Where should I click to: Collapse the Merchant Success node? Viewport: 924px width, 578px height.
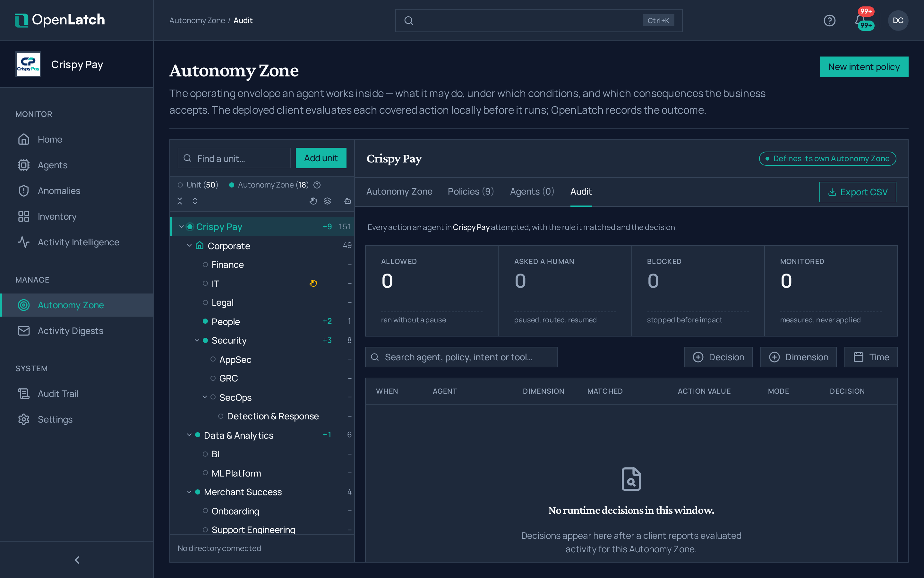[x=189, y=492]
